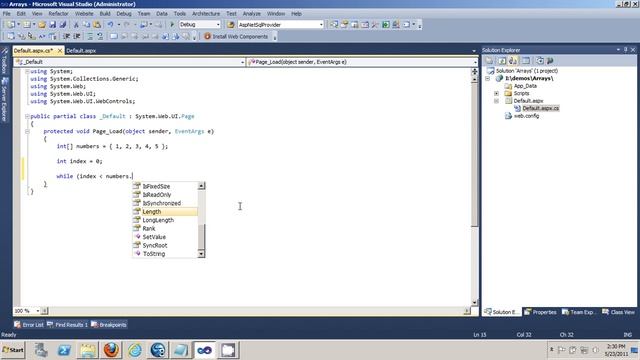Click the Cut scissors icon
This screenshot has width=640, height=360.
point(76,25)
